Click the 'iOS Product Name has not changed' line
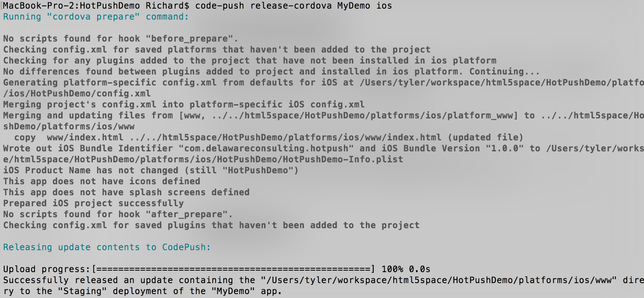The height and width of the screenshot is (298, 644). 151,171
